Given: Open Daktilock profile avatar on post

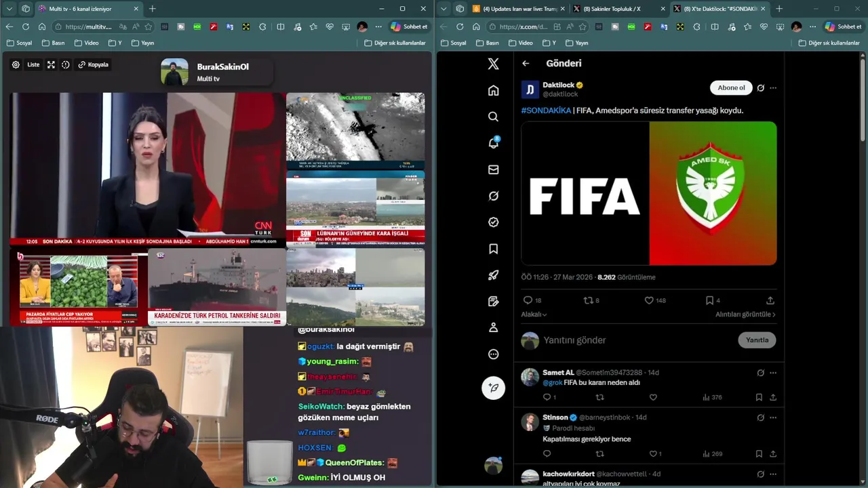Looking at the screenshot, I should [530, 89].
